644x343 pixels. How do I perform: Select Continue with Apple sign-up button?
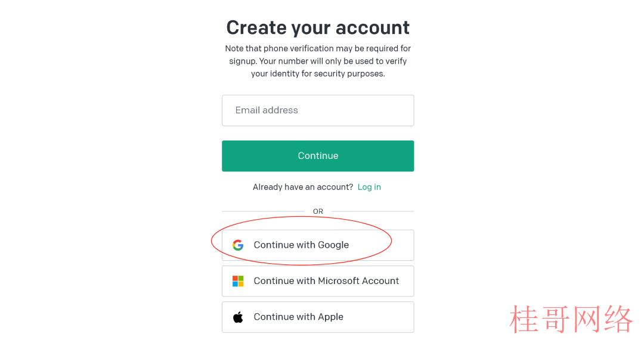coord(318,317)
